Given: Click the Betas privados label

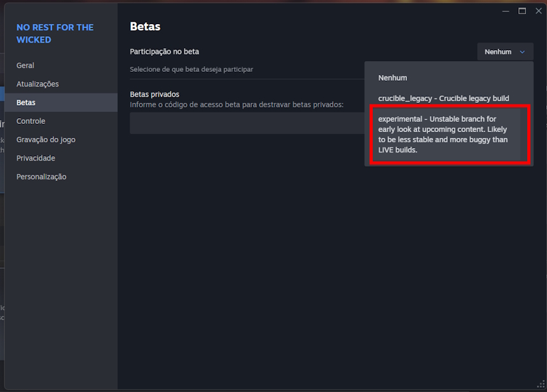Looking at the screenshot, I should tap(155, 94).
